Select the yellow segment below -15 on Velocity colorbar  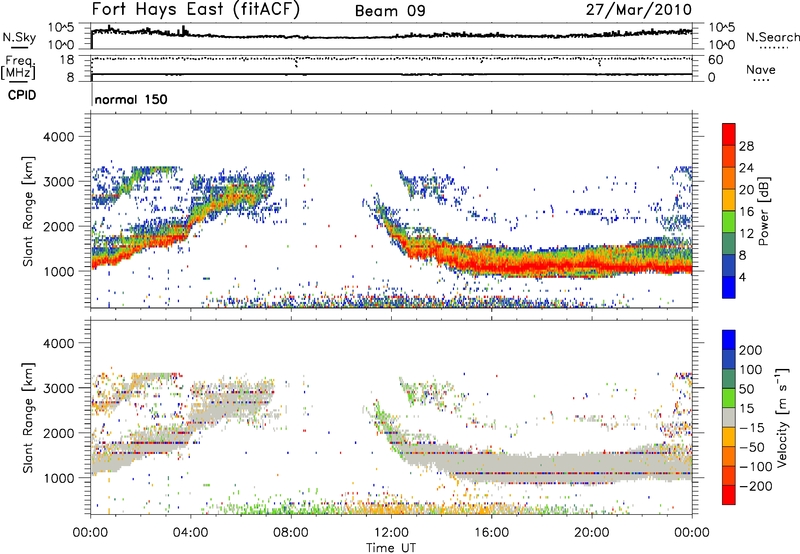click(x=729, y=437)
